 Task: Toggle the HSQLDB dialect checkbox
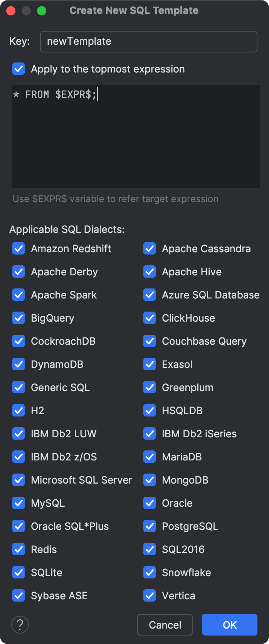(x=149, y=410)
